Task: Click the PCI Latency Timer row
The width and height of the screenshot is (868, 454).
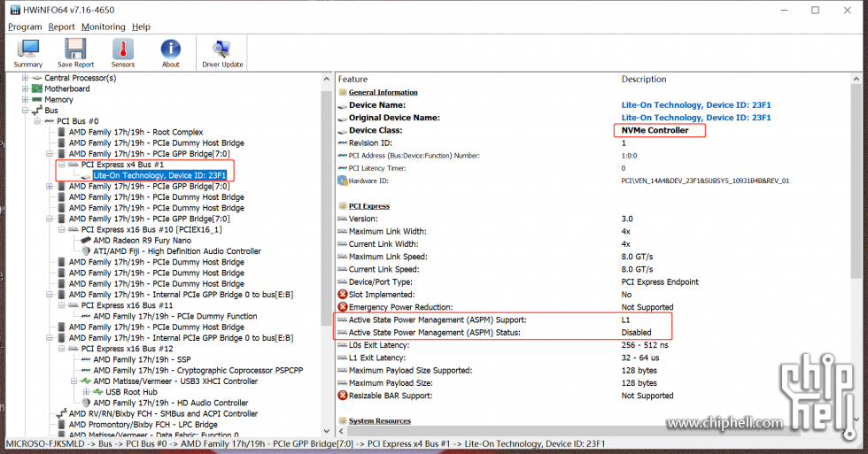Action: point(593,168)
